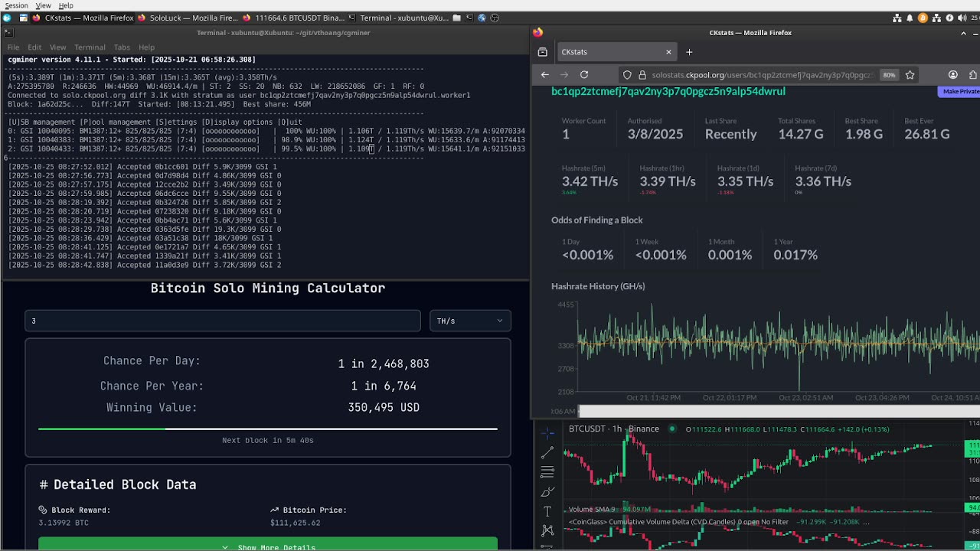Viewport: 980px width, 551px height.
Task: Open the Terminal File menu
Action: (x=13, y=47)
